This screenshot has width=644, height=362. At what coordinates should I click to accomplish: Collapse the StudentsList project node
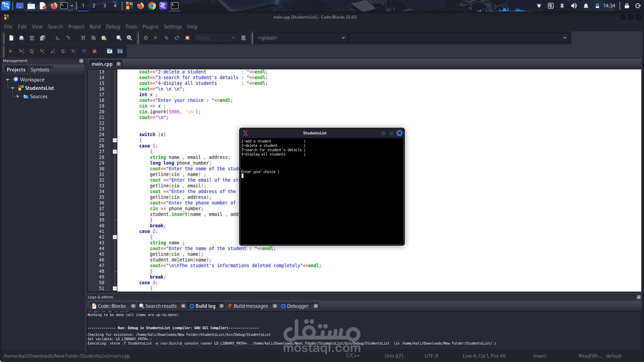[13, 88]
